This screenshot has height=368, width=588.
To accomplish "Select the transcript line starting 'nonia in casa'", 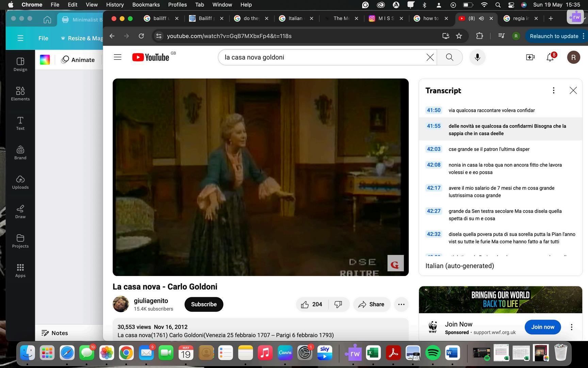I will pyautogui.click(x=500, y=168).
